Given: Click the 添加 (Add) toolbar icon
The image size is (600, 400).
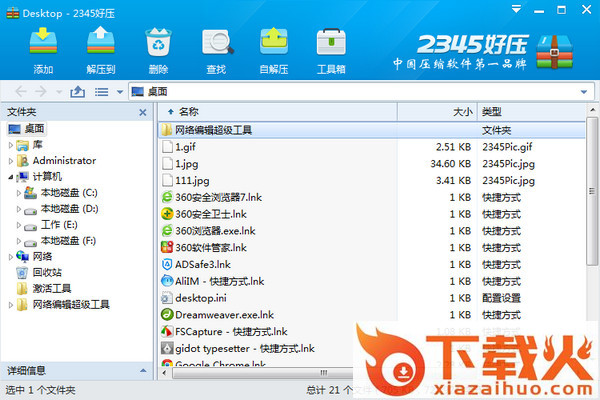Looking at the screenshot, I should click(43, 41).
